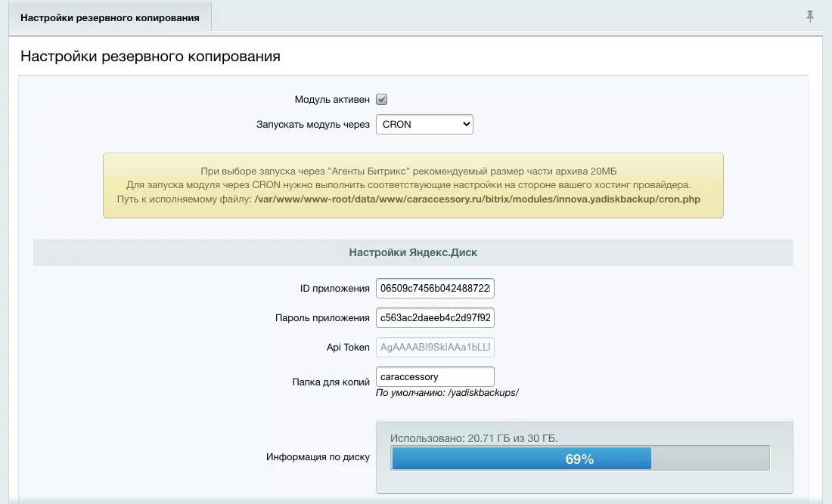Switch to the "Настройки резервного копирования" tab
Screen dimensions: 832x504
(110, 17)
